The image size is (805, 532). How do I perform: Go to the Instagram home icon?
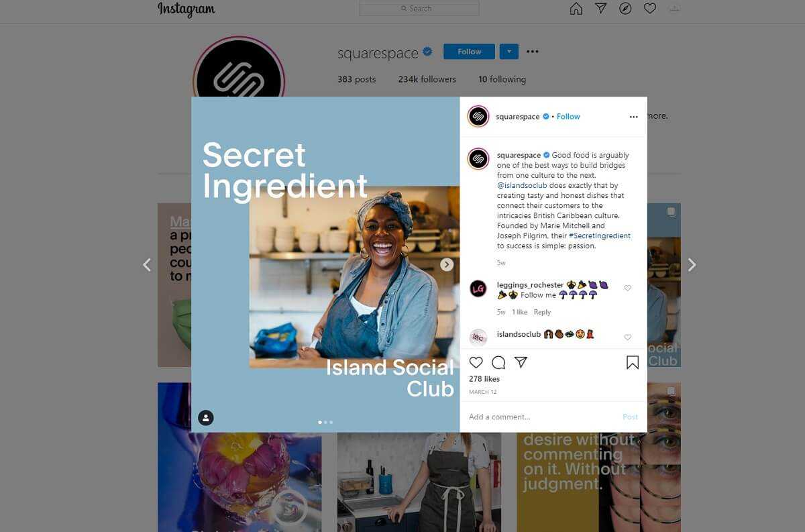click(576, 9)
